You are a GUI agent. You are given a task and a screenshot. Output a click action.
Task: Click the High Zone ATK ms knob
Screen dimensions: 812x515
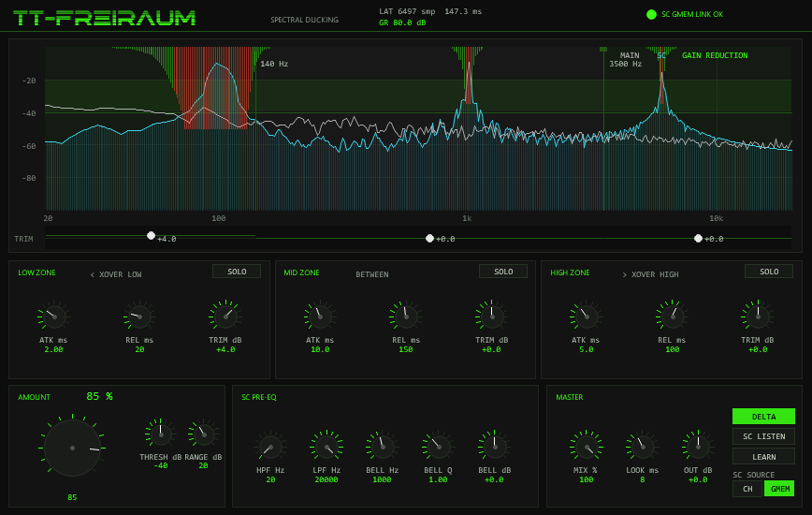pos(587,316)
